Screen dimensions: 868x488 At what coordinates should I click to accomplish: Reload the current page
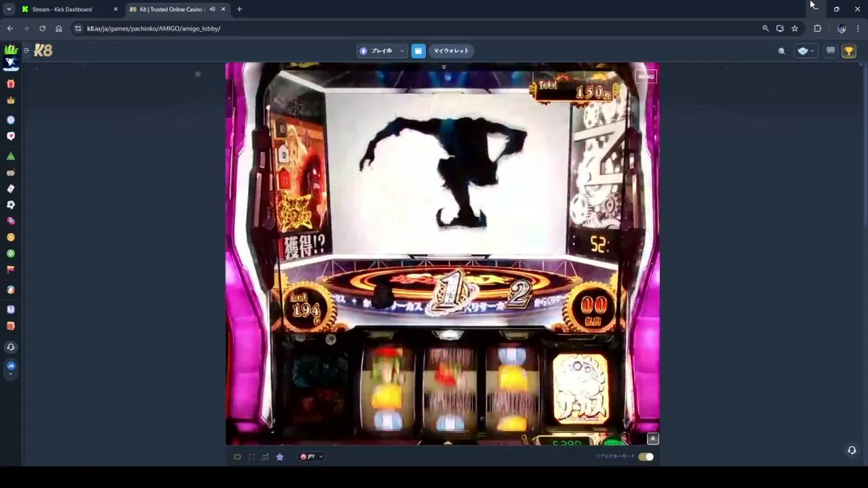[42, 28]
